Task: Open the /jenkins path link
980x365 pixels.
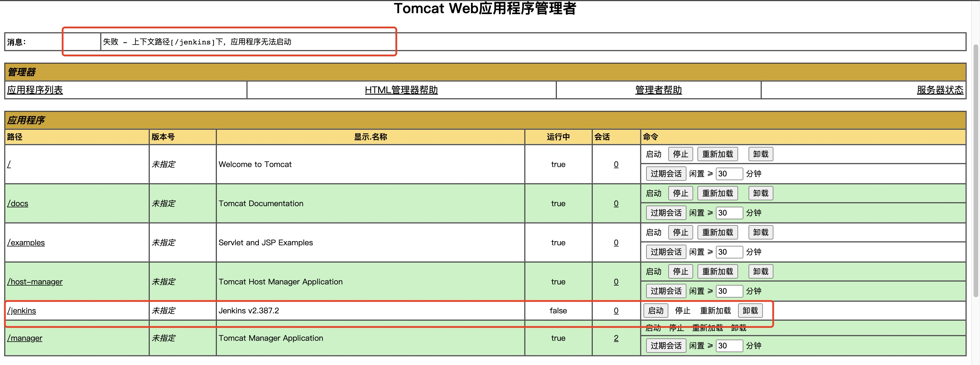Action: (x=22, y=311)
